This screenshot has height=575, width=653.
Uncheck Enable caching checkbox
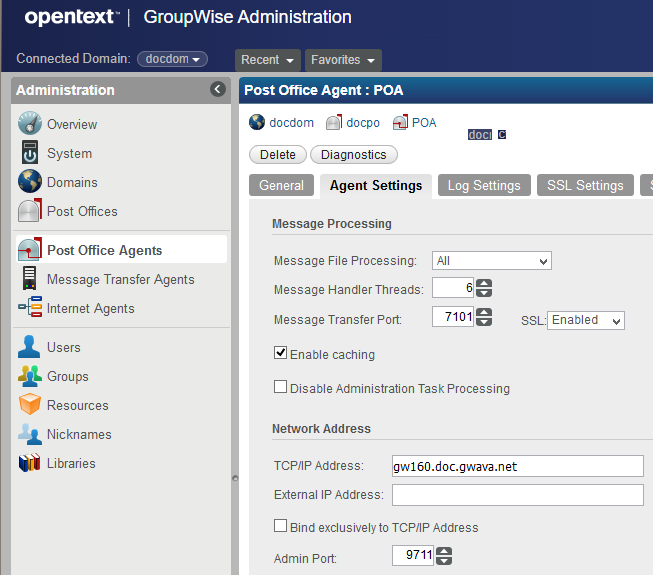pos(281,354)
